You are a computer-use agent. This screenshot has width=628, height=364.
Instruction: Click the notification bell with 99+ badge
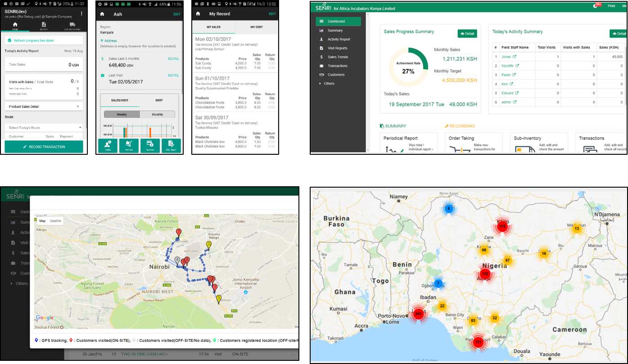pos(597,5)
